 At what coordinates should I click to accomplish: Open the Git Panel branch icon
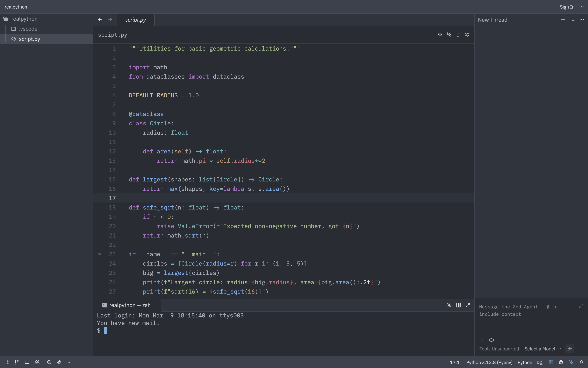(x=17, y=362)
